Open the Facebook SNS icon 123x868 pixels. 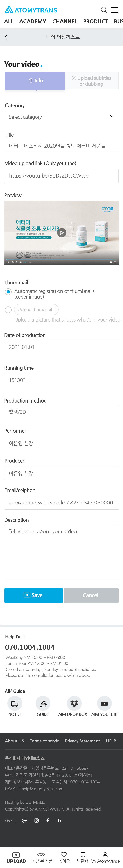pos(48,820)
